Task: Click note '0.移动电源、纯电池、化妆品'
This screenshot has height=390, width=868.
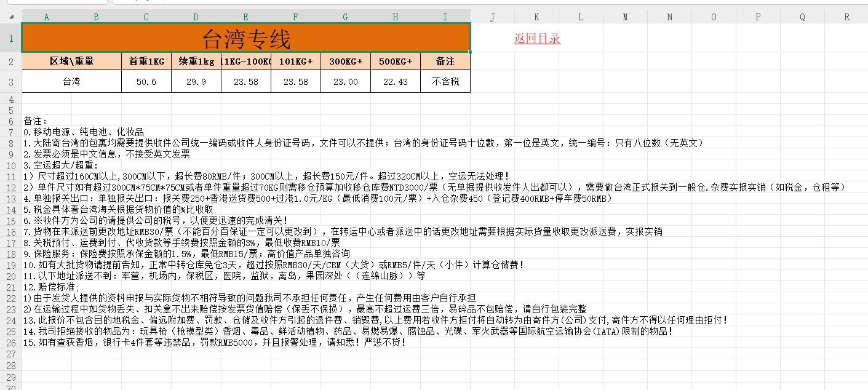Action: coord(84,132)
